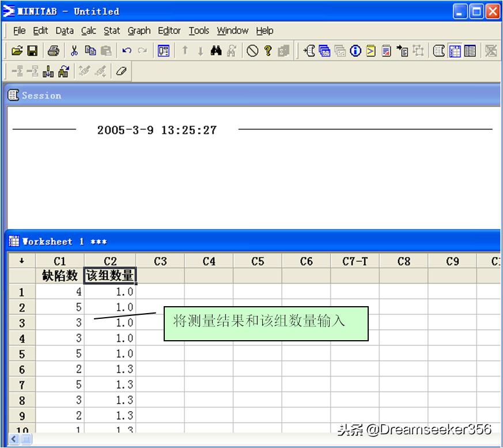
Task: Minimize the MINITAB window
Action: pos(460,12)
